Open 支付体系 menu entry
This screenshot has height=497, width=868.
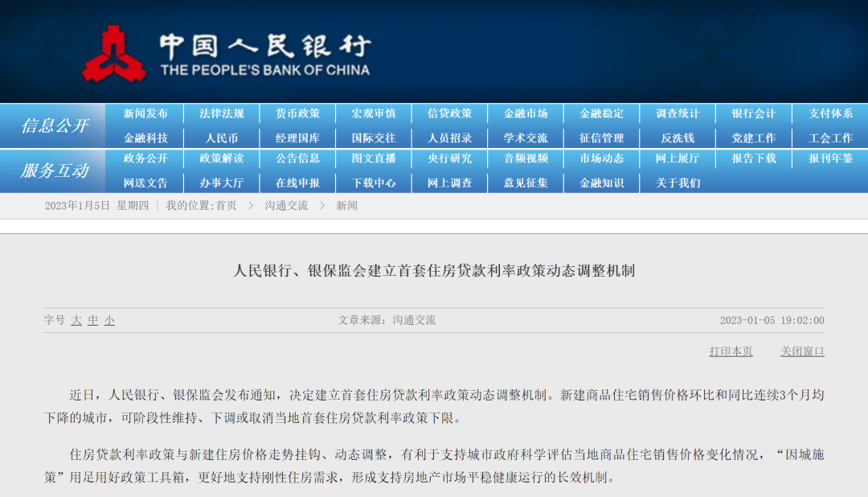point(830,113)
